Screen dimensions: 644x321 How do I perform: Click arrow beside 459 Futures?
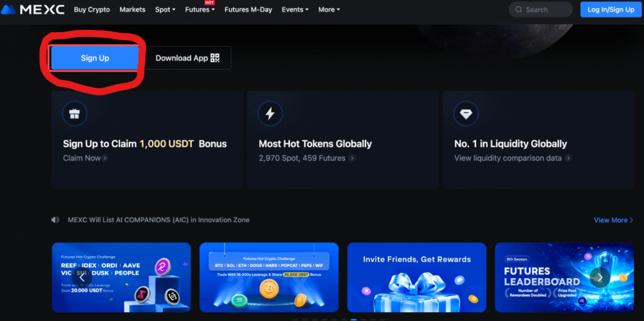click(352, 158)
